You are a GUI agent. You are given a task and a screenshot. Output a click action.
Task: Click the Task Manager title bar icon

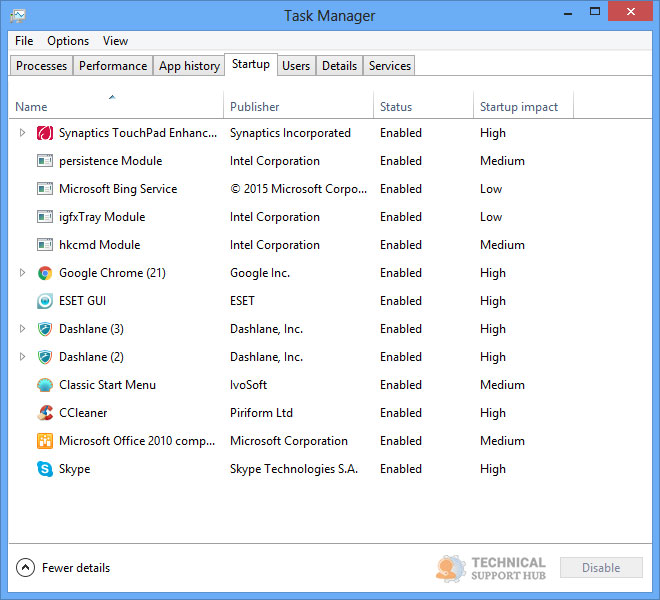[18, 16]
